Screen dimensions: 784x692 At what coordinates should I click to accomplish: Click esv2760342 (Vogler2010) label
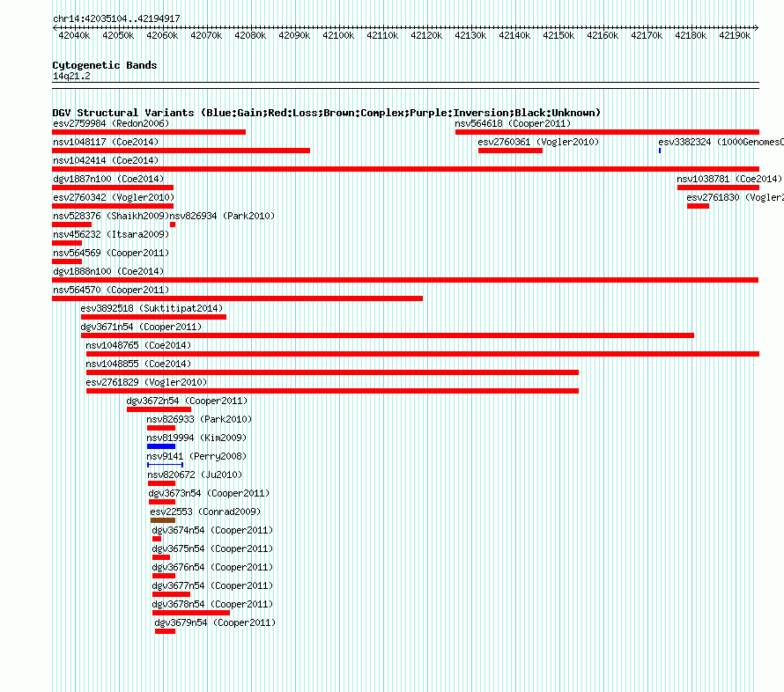click(114, 197)
